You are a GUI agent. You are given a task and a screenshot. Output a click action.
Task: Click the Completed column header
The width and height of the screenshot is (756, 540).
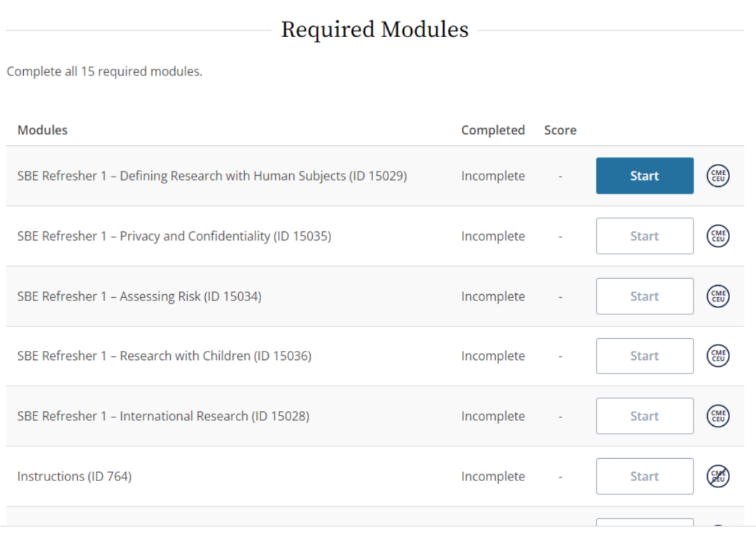pyautogui.click(x=493, y=130)
